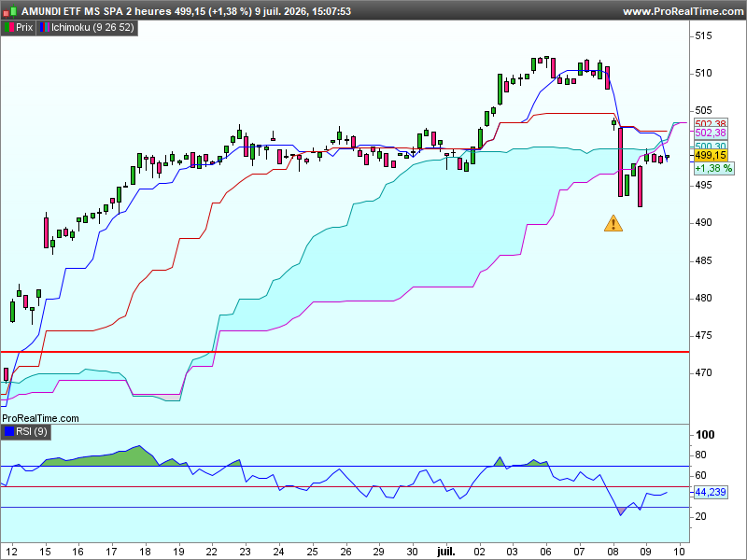Click the price axis label 470
The image size is (747, 560).
(x=704, y=372)
